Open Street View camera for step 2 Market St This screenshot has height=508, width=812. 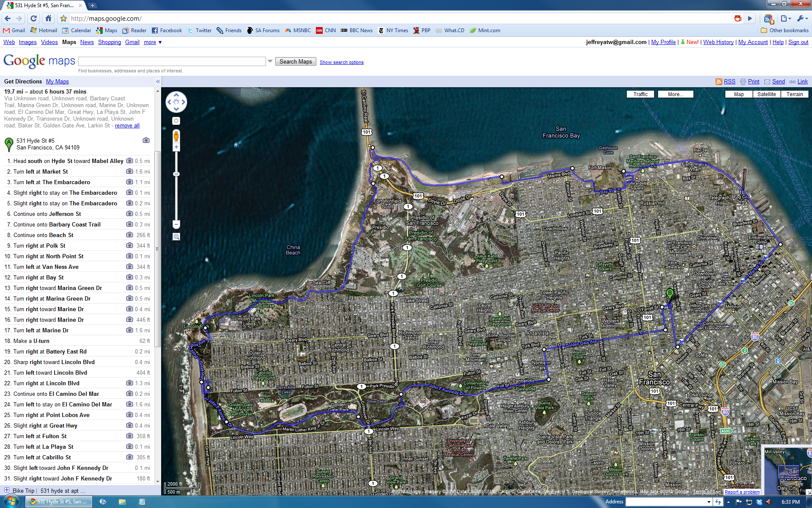[129, 171]
